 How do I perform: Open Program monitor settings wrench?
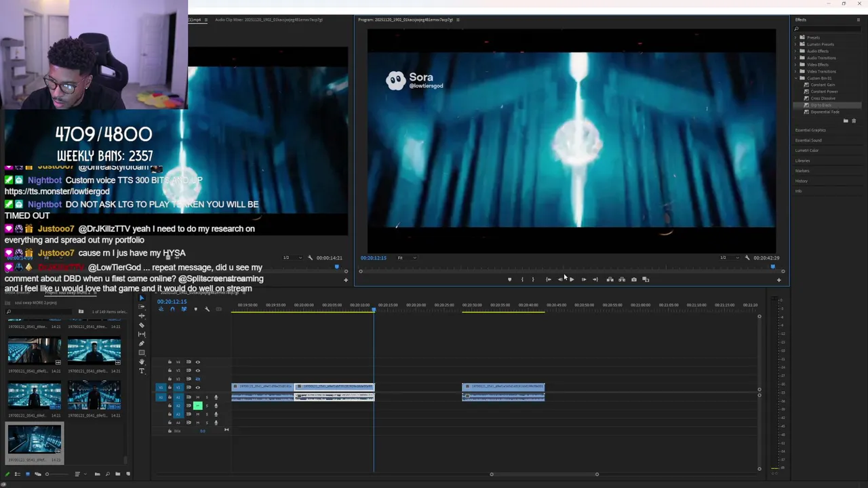point(747,258)
